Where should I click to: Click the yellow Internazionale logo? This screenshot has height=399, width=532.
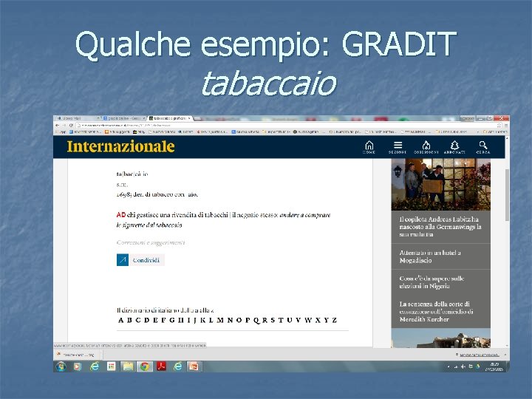(x=120, y=146)
